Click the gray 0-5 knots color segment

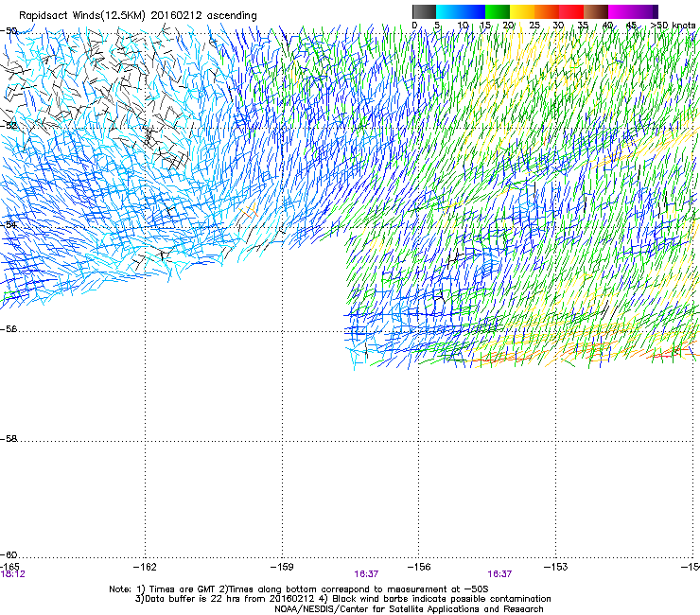[424, 11]
